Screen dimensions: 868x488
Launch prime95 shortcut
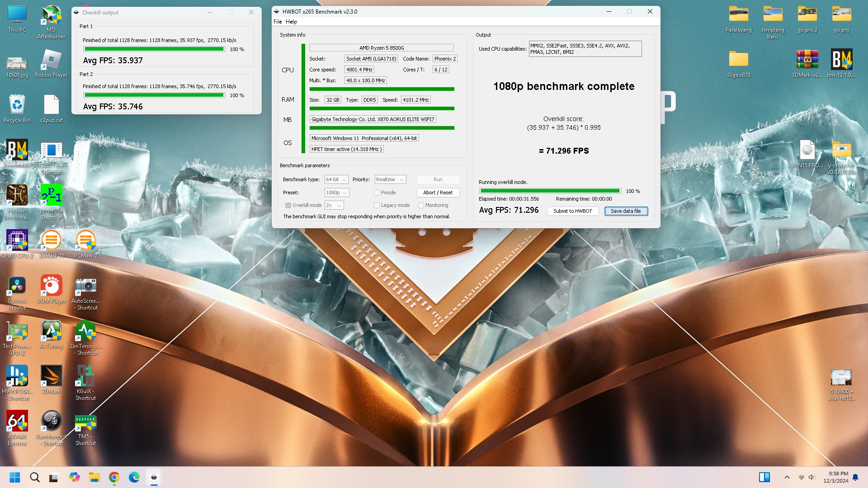[x=51, y=202]
